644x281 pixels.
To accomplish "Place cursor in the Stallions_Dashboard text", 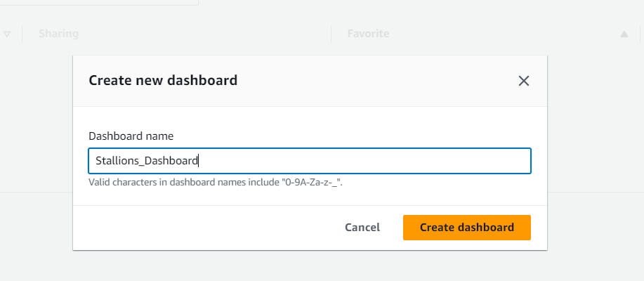I will [x=147, y=161].
